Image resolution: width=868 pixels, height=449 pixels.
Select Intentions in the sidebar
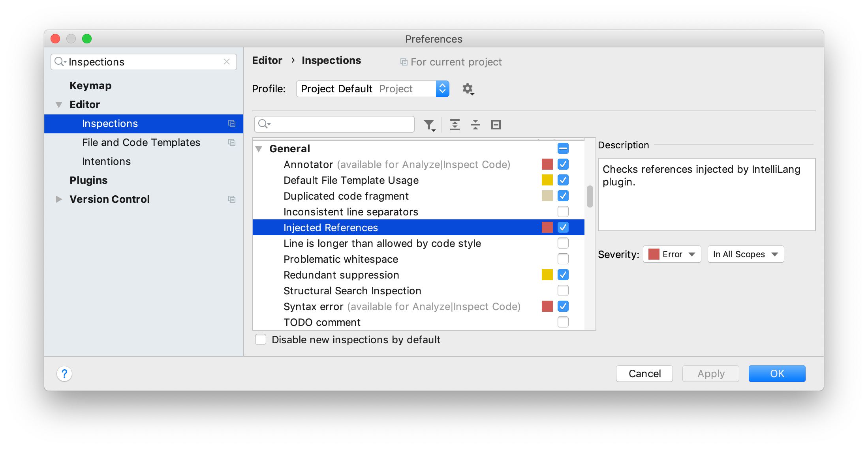click(x=106, y=161)
